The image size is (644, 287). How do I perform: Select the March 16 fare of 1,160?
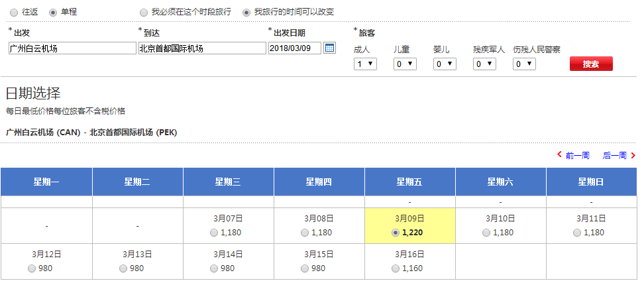click(x=395, y=268)
